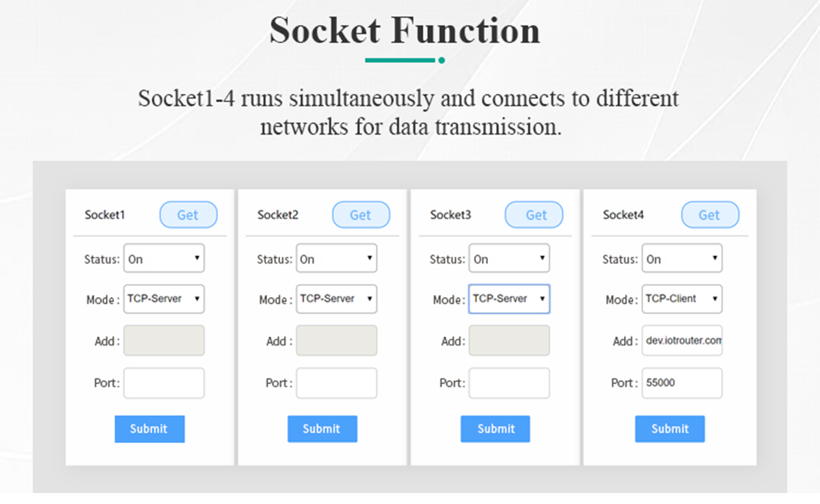Image resolution: width=820 pixels, height=504 pixels.
Task: Submit Socket4 settings
Action: pos(670,429)
